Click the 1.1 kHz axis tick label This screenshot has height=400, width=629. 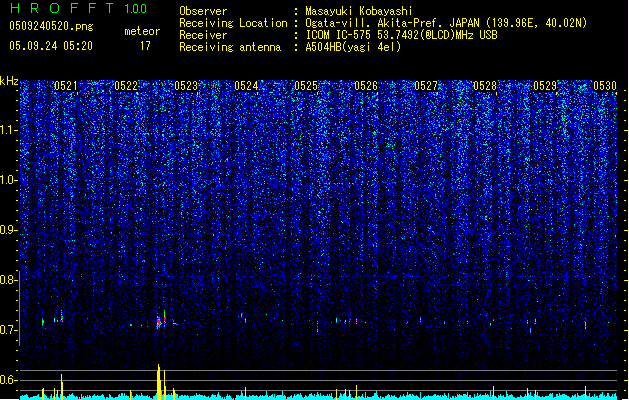click(x=9, y=130)
